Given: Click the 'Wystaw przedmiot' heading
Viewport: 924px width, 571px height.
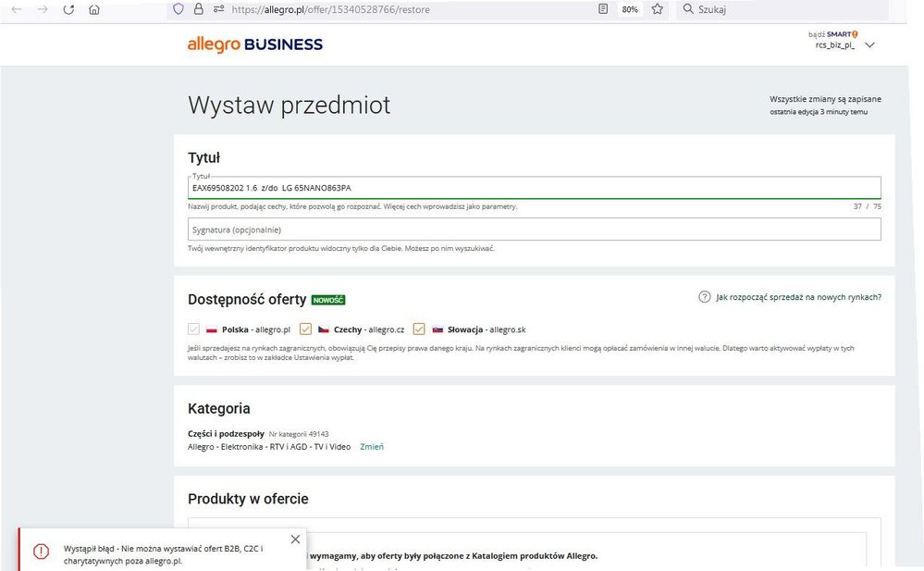Looking at the screenshot, I should [x=290, y=105].
